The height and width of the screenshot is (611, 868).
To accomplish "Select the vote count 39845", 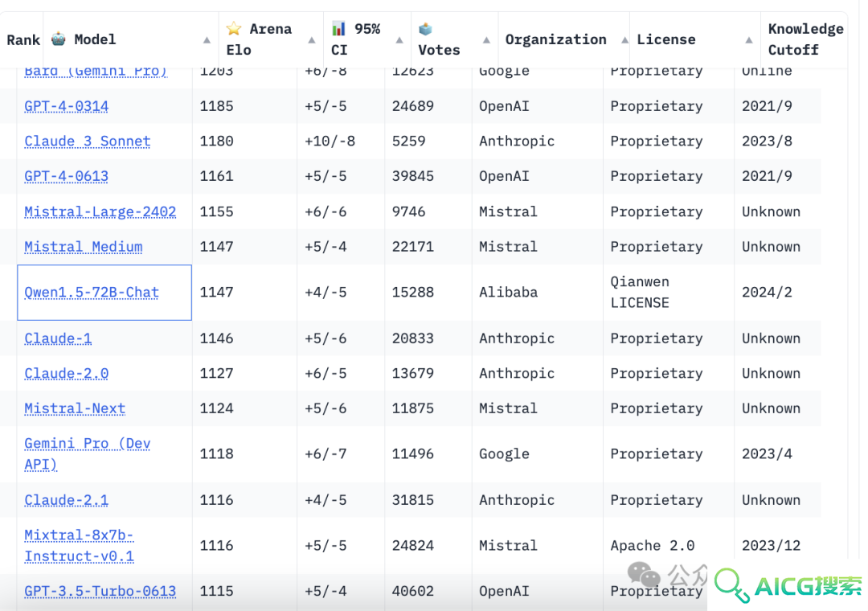I will coord(413,176).
